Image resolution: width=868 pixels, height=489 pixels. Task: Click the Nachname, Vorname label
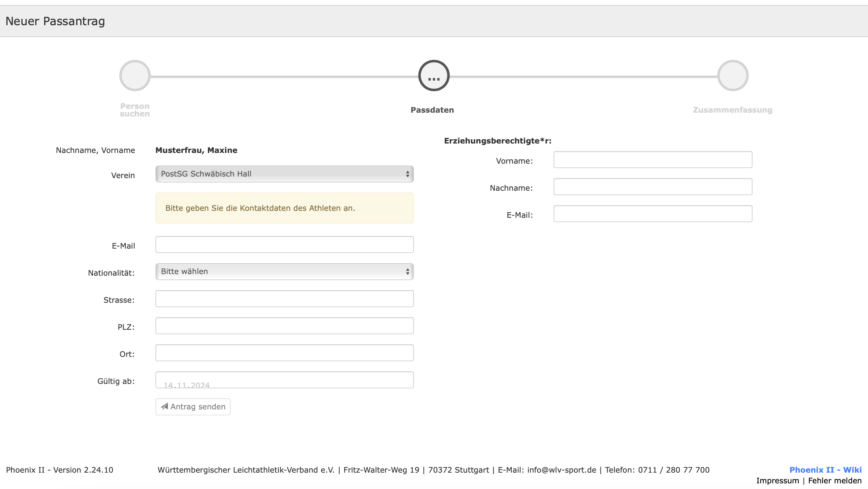(95, 150)
